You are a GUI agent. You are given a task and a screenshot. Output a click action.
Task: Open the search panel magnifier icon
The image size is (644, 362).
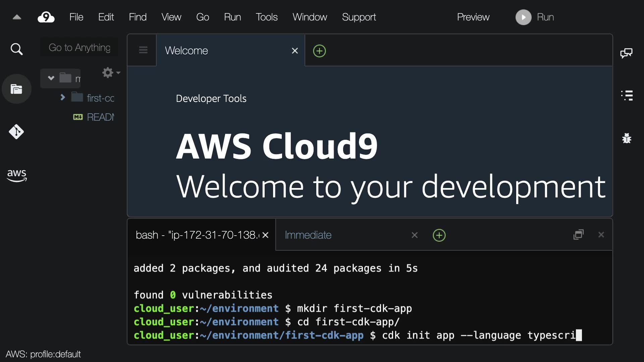[x=16, y=49]
